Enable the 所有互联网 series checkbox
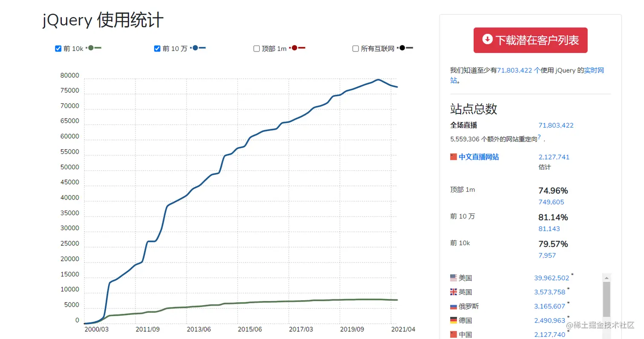The image size is (644, 339). coord(356,48)
